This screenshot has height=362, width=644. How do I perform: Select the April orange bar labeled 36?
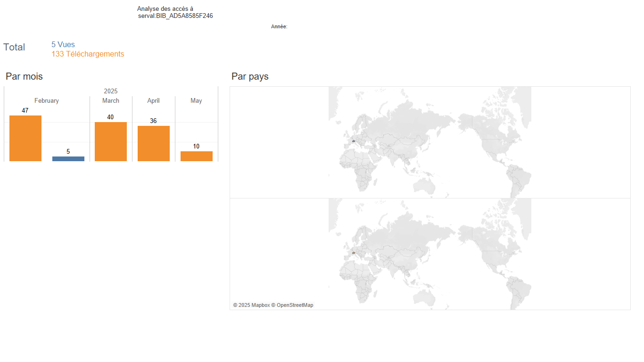click(154, 143)
